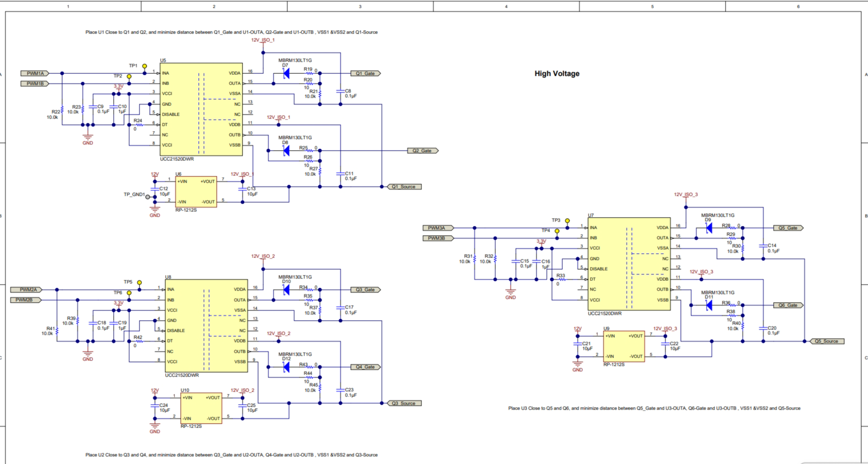
Task: Select the U10 RP-1212S converter block
Action: coord(201,408)
